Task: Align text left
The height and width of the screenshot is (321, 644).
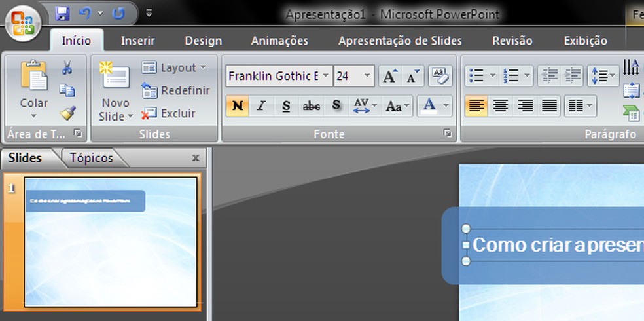Action: click(x=476, y=106)
